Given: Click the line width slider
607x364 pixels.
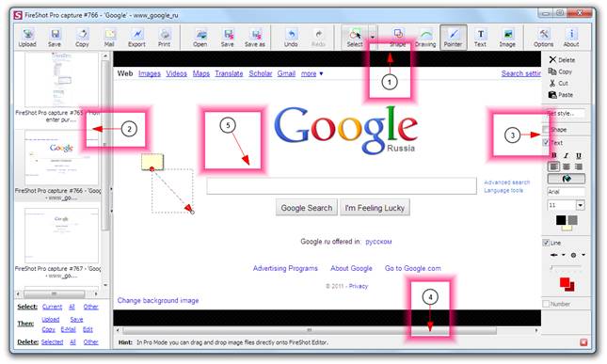Looking at the screenshot, I should click(x=566, y=267).
